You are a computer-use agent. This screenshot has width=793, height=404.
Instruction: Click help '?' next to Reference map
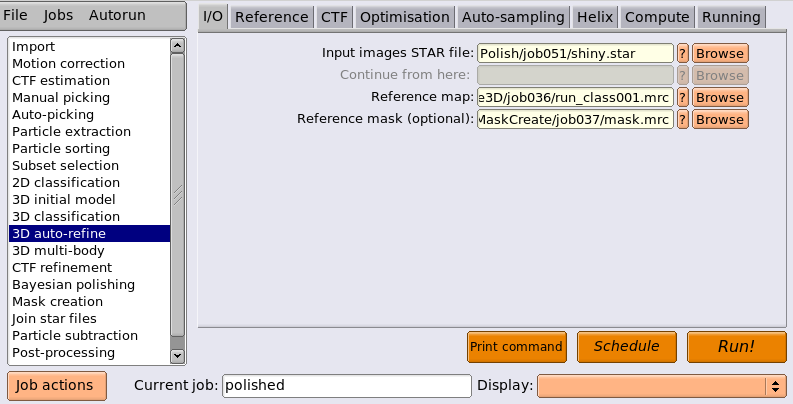coord(683,97)
